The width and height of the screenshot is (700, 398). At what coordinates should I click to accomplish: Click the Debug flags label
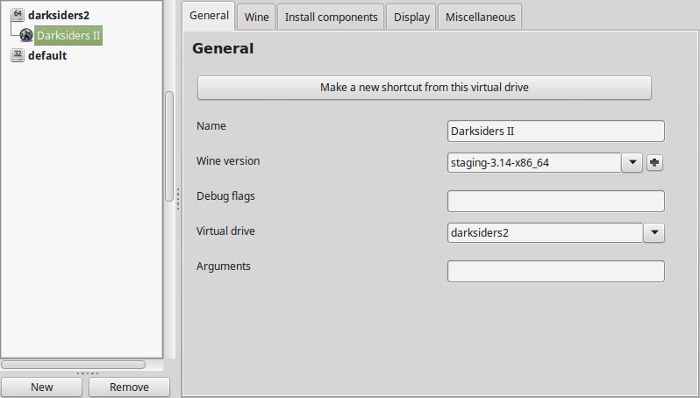pyautogui.click(x=225, y=196)
